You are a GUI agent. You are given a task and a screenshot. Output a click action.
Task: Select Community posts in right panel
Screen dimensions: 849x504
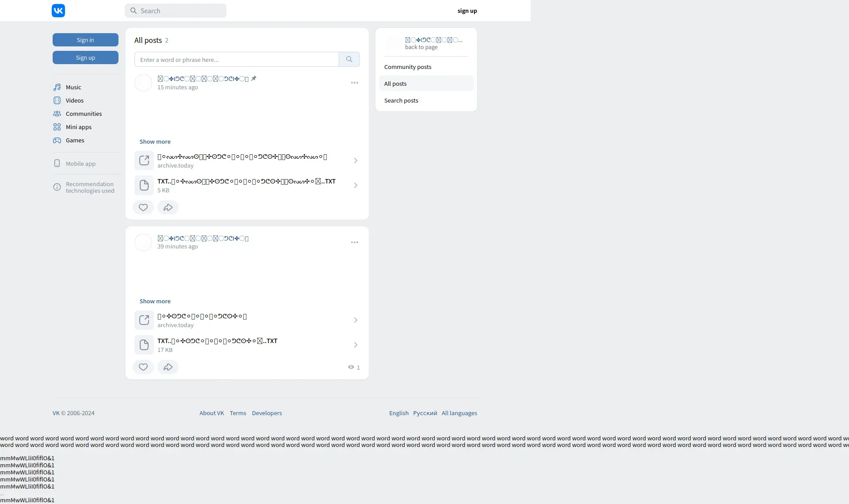408,67
